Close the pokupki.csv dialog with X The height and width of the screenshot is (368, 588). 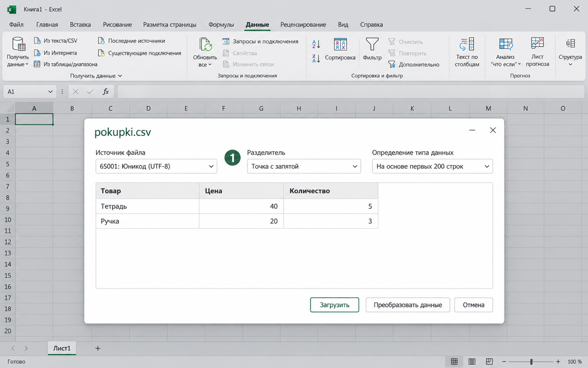pyautogui.click(x=493, y=130)
